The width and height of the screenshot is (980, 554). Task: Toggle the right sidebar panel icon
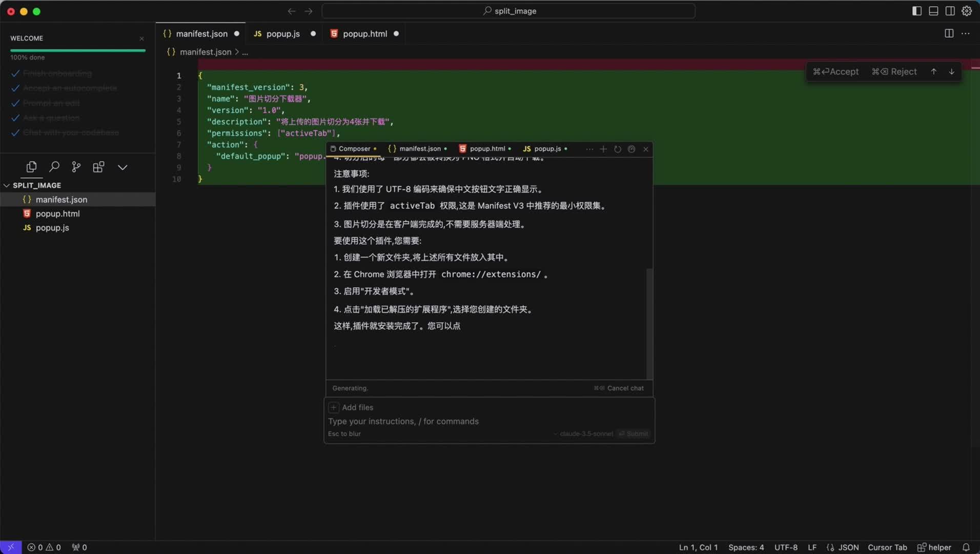point(950,10)
